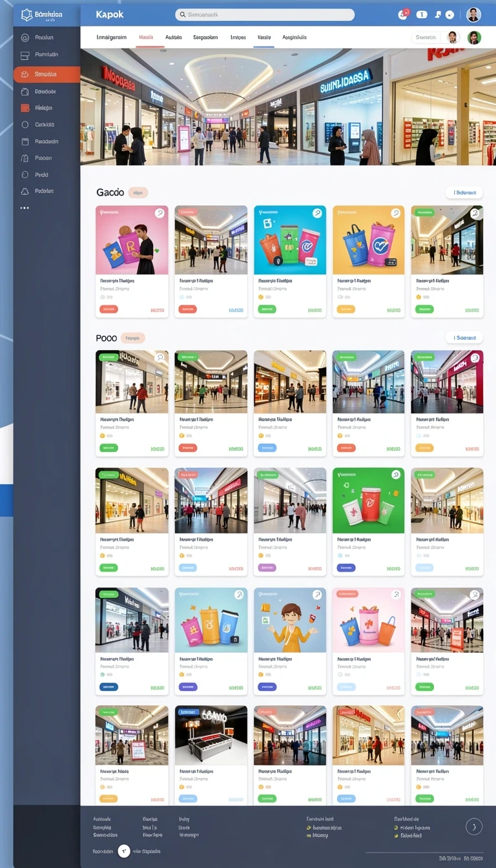Click the button right of Pooo heading

click(464, 337)
